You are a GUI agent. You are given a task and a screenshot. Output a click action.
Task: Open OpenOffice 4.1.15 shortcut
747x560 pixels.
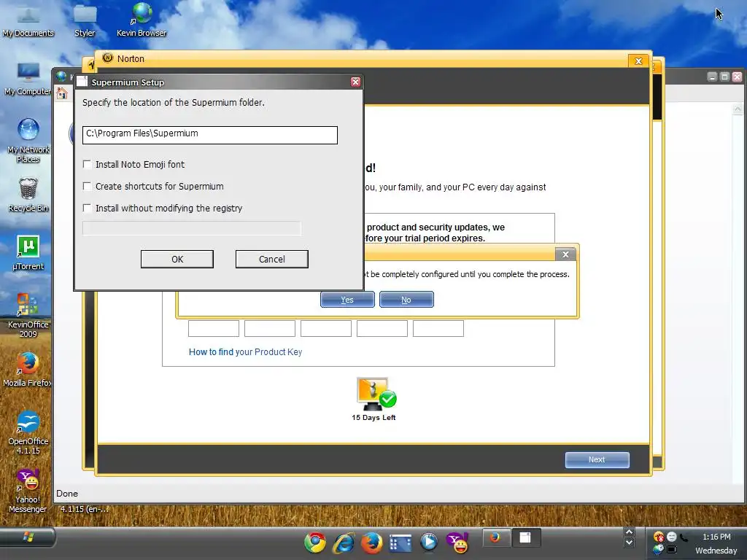coord(28,432)
